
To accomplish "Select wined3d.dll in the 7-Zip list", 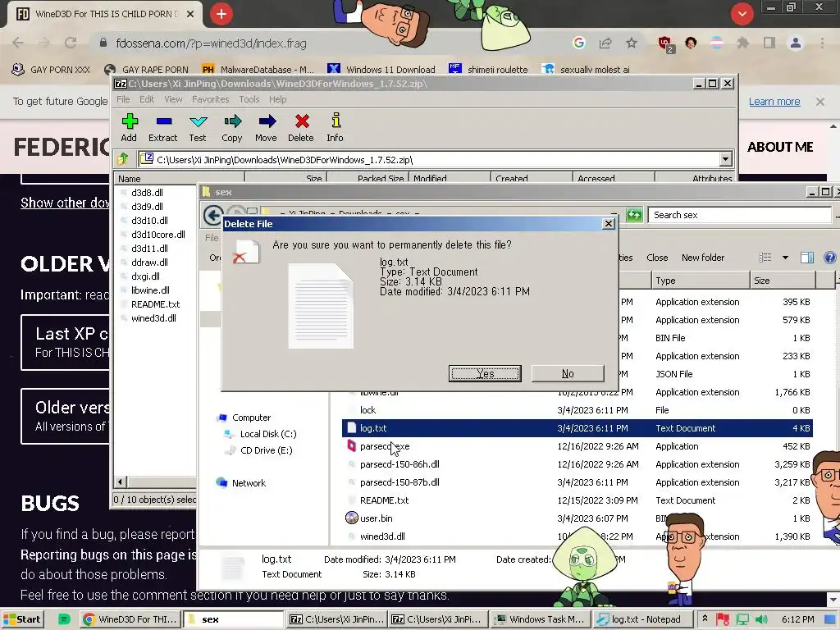I will coord(153,317).
